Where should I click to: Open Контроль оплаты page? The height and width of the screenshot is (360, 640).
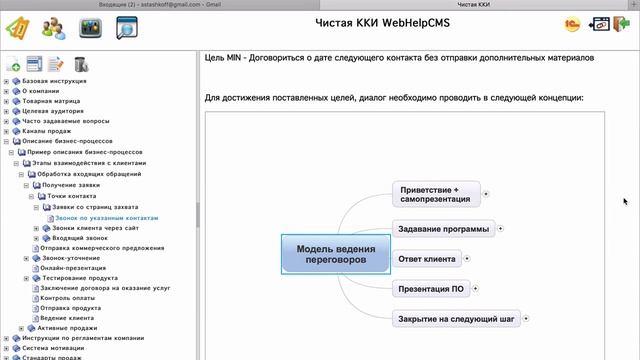click(67, 298)
